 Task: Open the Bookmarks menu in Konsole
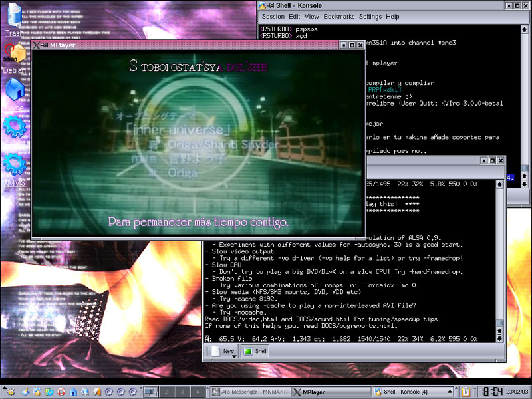(x=339, y=16)
